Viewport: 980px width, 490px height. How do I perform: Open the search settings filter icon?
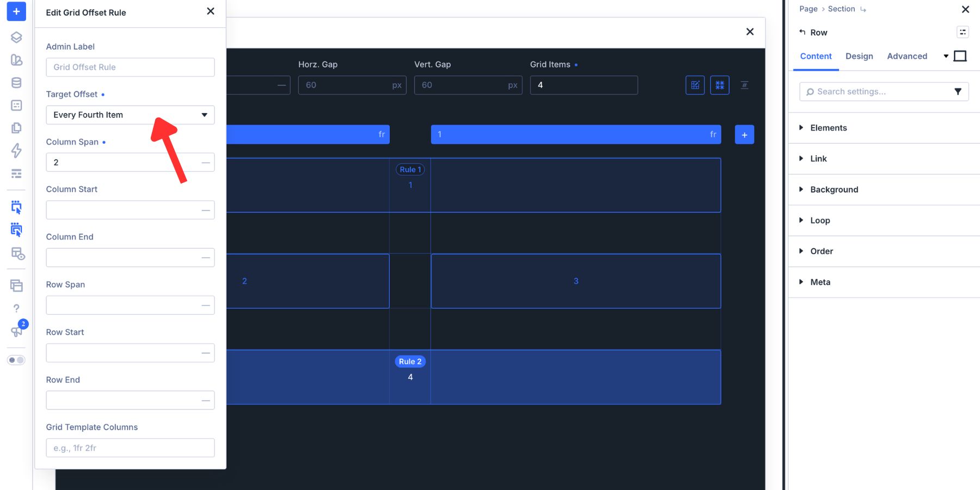click(958, 91)
